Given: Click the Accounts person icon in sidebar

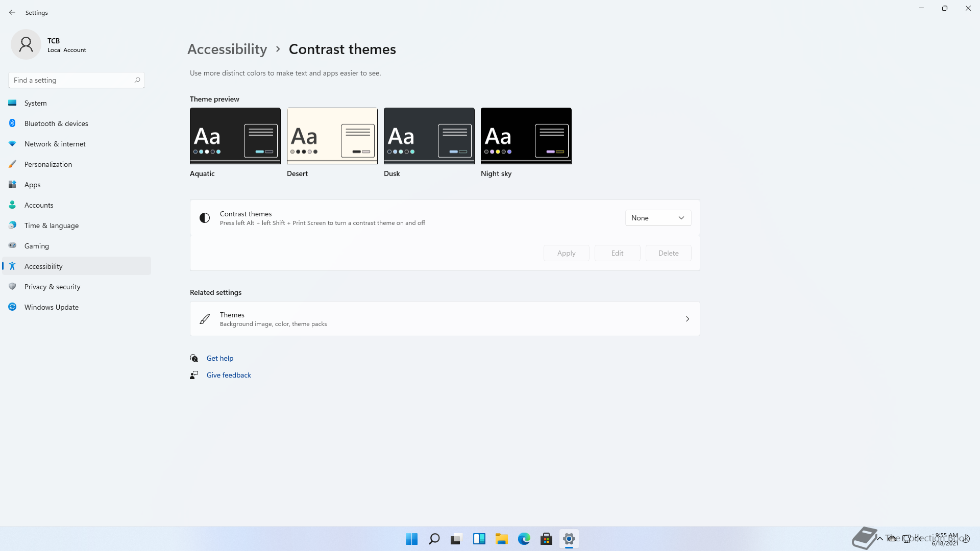Looking at the screenshot, I should click(12, 205).
